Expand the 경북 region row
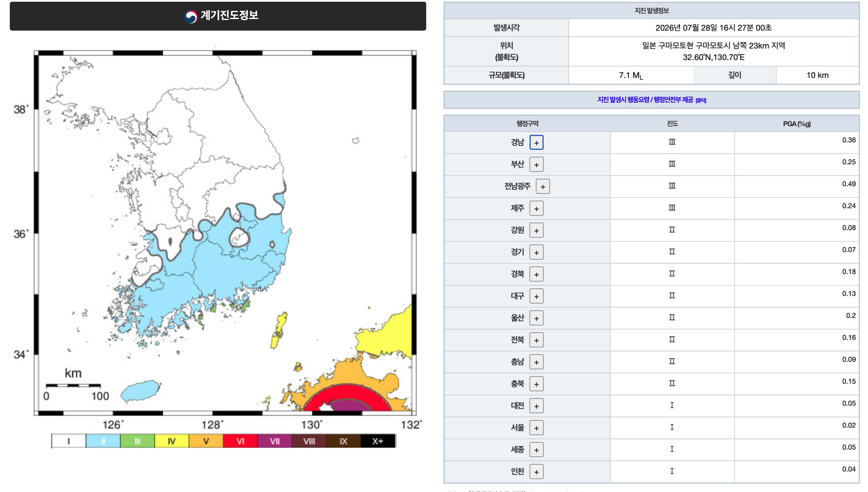 point(536,274)
